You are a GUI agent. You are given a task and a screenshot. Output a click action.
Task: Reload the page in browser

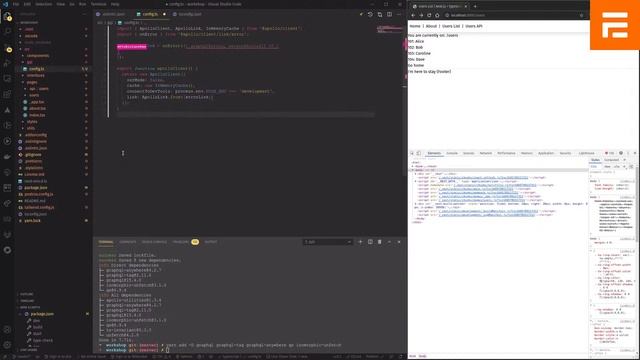pos(429,15)
